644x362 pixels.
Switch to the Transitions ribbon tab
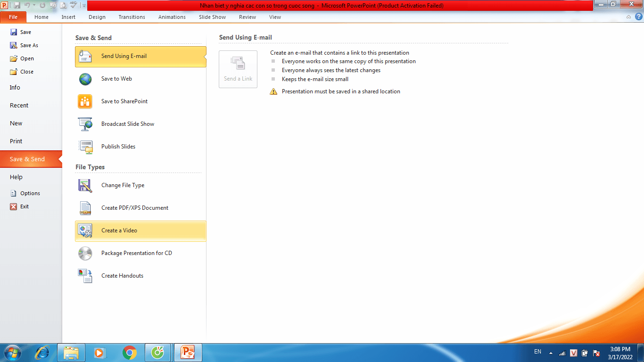pos(132,17)
